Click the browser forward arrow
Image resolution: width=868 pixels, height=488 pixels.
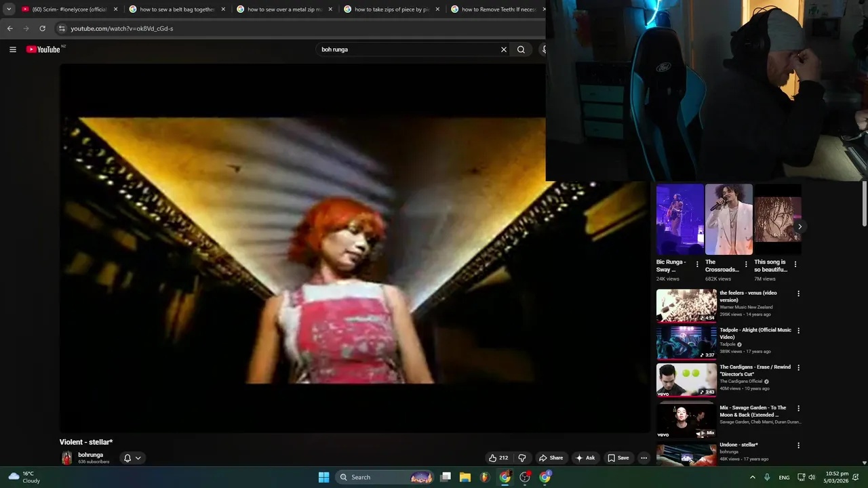(x=26, y=28)
